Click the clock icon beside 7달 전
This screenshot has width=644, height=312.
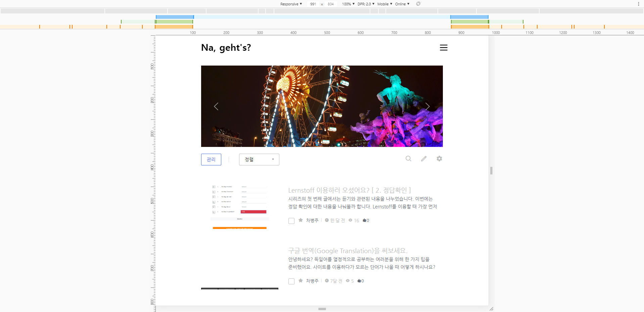[x=327, y=281]
